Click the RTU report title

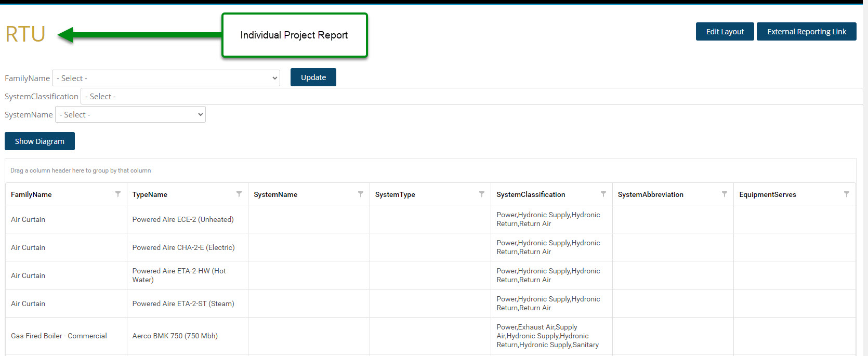click(x=25, y=35)
